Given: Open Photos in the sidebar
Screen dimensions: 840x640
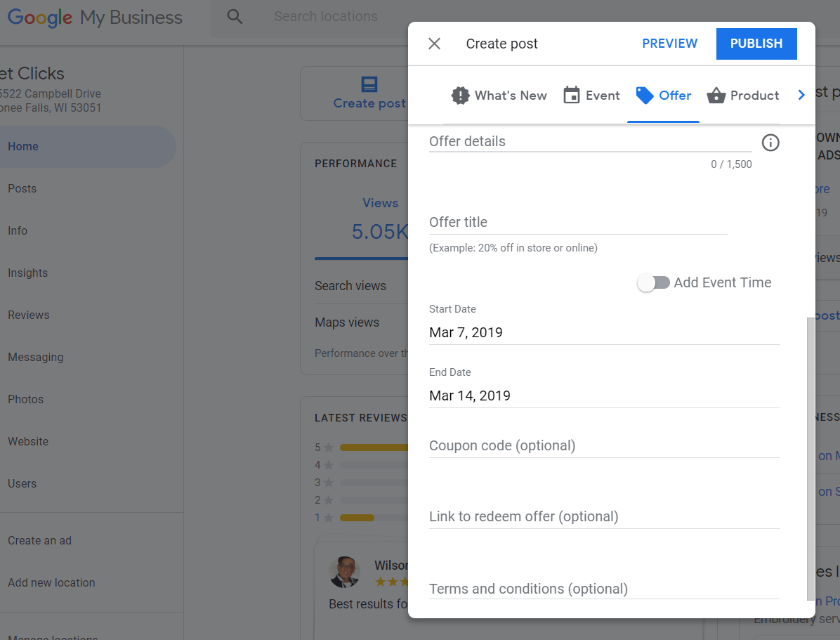Looking at the screenshot, I should click(x=25, y=399).
